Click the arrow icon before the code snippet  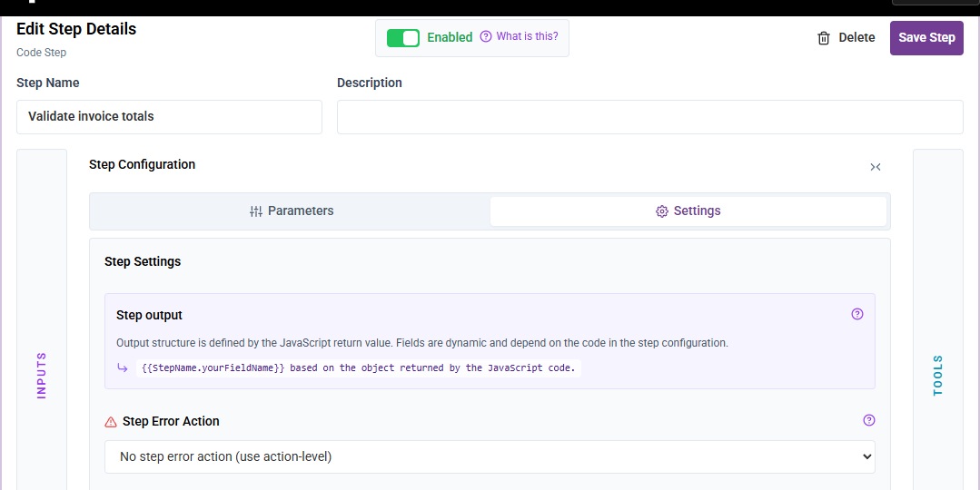[x=123, y=368]
